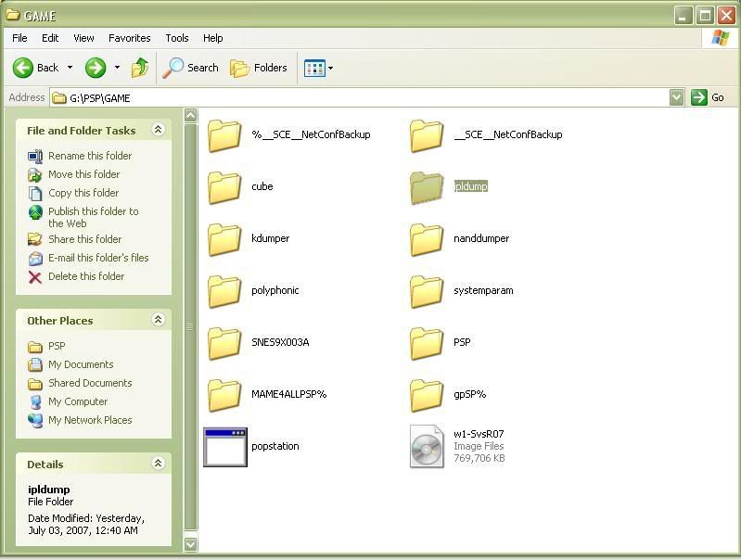Collapse the Details panel
The image size is (741, 560).
[158, 464]
